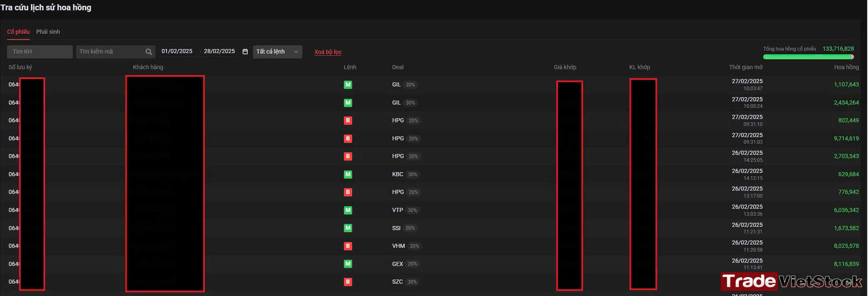The image size is (868, 296).
Task: Click the search magnifier icon in Tìm kiếm mã
Action: (x=148, y=52)
